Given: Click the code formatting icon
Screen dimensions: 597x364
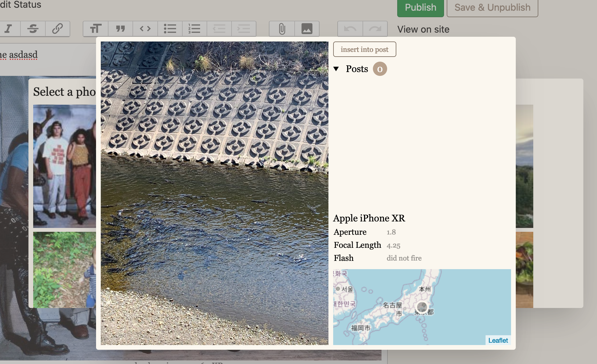Looking at the screenshot, I should [145, 29].
